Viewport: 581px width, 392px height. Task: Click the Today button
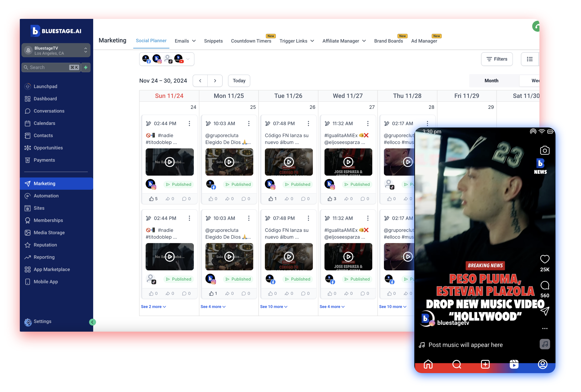tap(239, 81)
